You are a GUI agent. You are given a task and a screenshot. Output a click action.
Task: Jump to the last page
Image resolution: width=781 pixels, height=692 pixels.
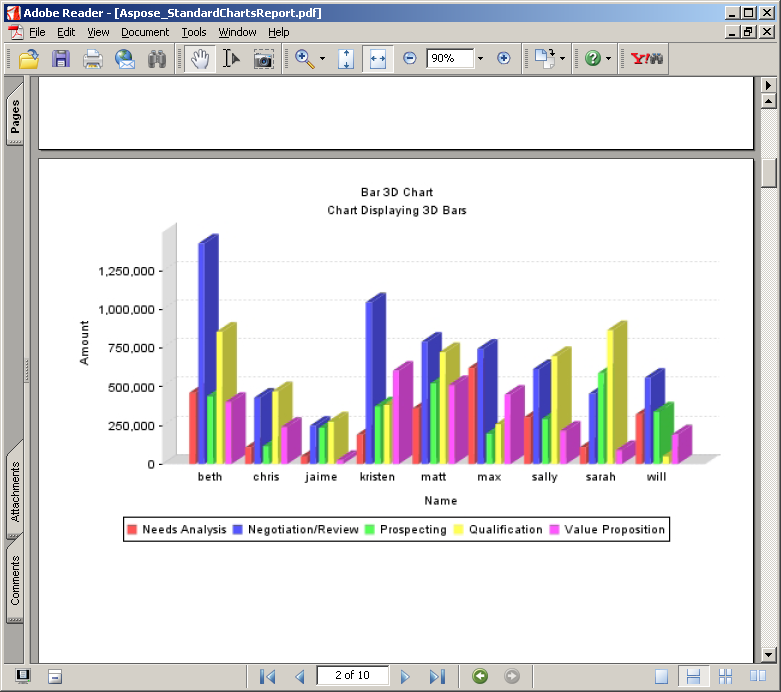(x=436, y=676)
